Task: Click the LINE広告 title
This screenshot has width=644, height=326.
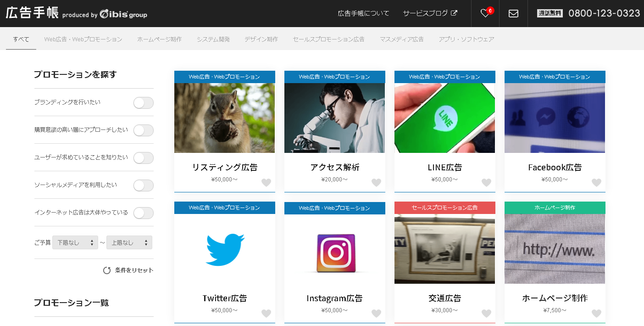Action: coord(445,167)
